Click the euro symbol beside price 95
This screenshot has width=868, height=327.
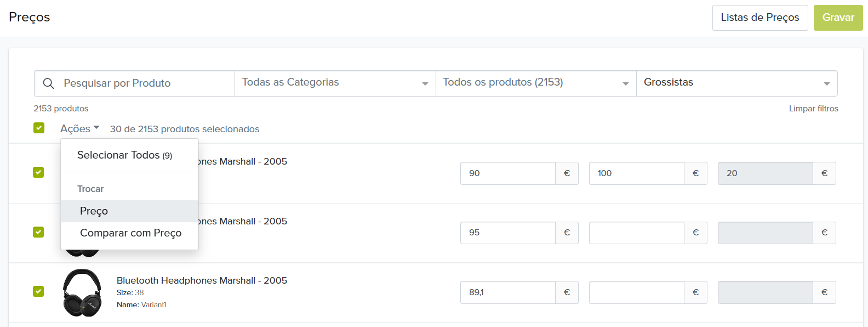coord(567,233)
